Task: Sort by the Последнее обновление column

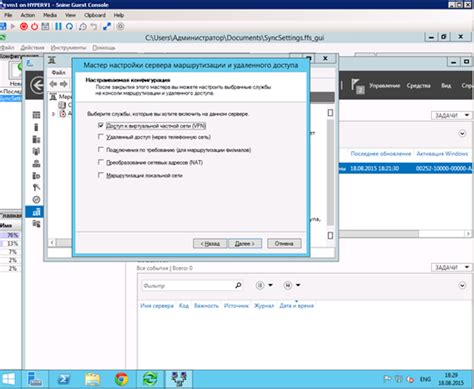Action: point(381,154)
